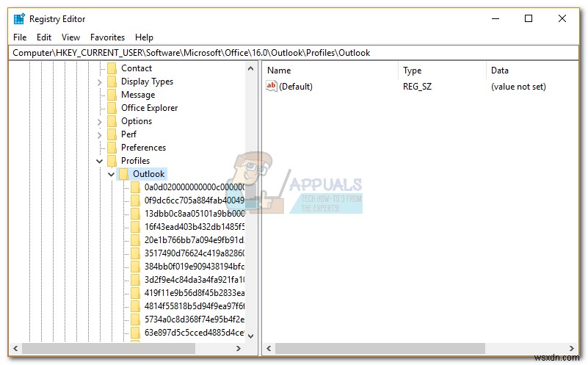Click values pane horizontal scrollbar thumb
The height and width of the screenshot is (365, 588).
point(380,348)
